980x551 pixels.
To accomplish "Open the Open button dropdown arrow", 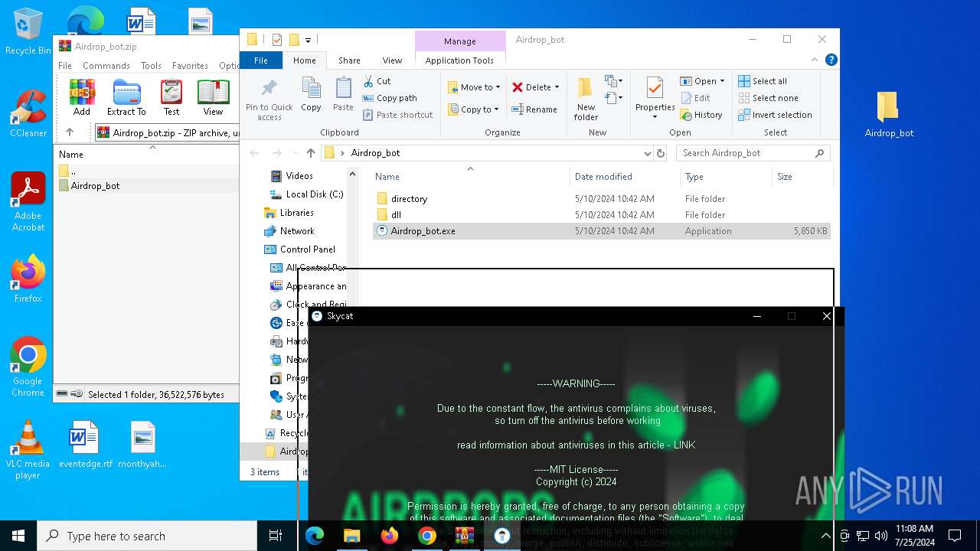I will (x=722, y=81).
